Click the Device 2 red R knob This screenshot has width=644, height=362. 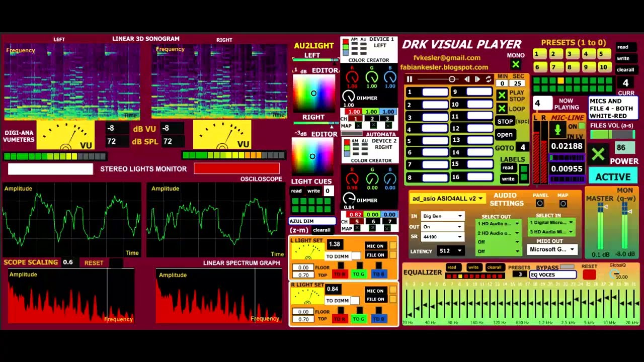point(352,178)
